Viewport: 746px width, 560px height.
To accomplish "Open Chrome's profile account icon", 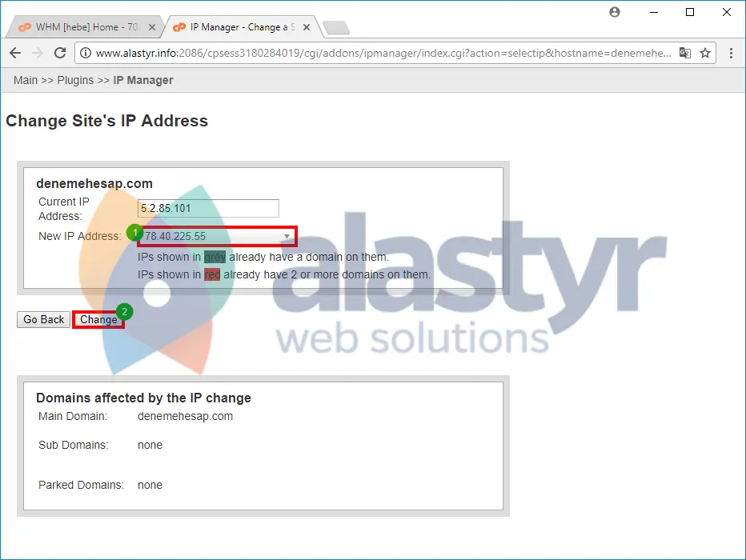I will [614, 13].
